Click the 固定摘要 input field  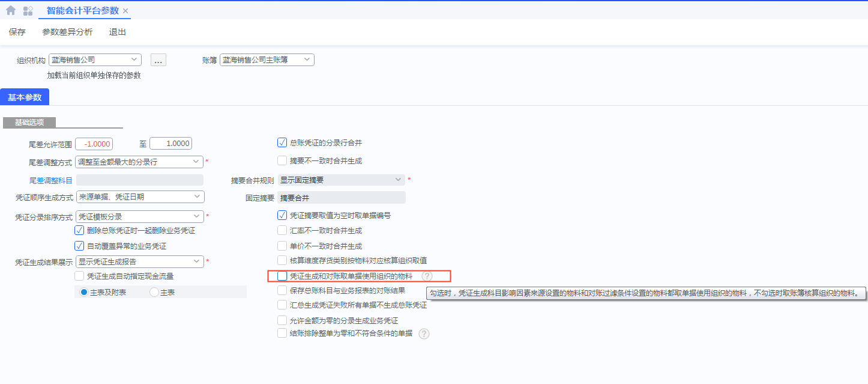coord(342,198)
